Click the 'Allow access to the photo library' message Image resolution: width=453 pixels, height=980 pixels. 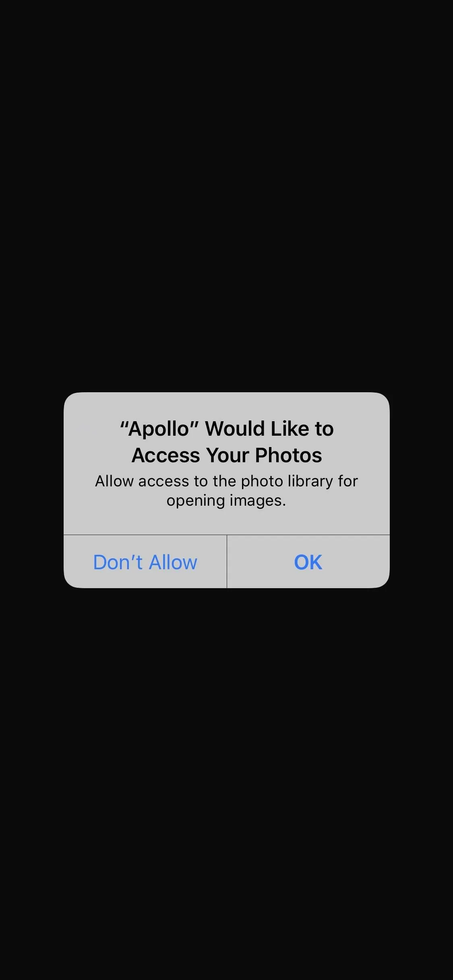coord(227,490)
